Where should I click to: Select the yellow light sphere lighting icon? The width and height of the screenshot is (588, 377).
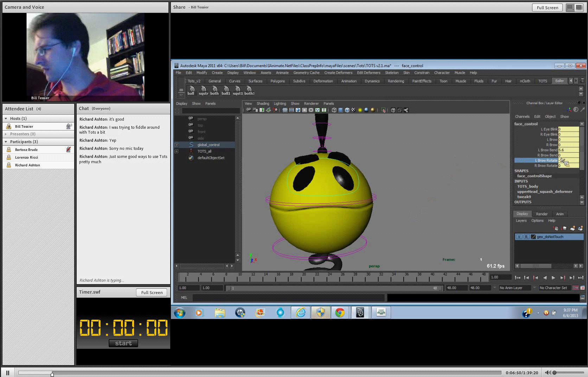(360, 110)
